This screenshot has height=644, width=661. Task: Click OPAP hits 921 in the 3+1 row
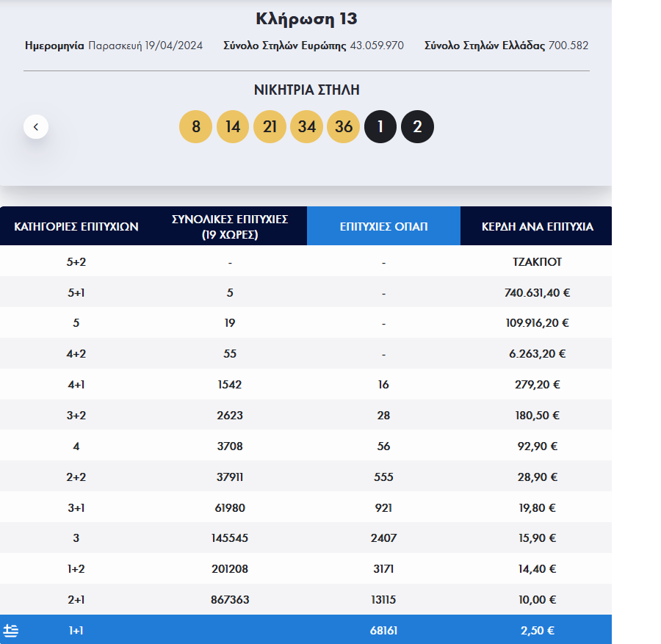383,508
